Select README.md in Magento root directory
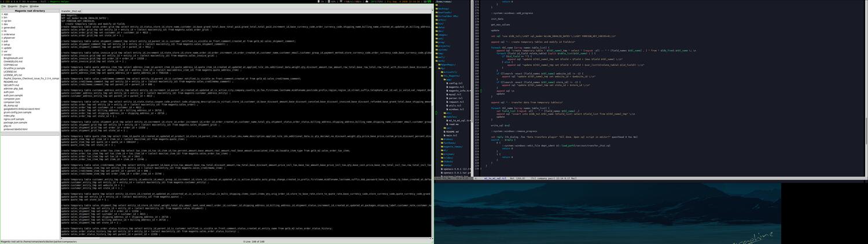 click(x=11, y=82)
